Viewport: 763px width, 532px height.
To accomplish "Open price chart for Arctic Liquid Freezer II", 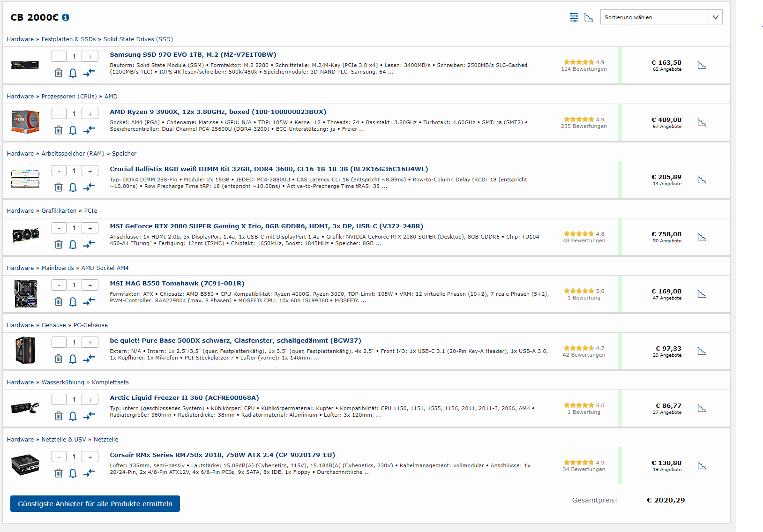I will (x=702, y=408).
